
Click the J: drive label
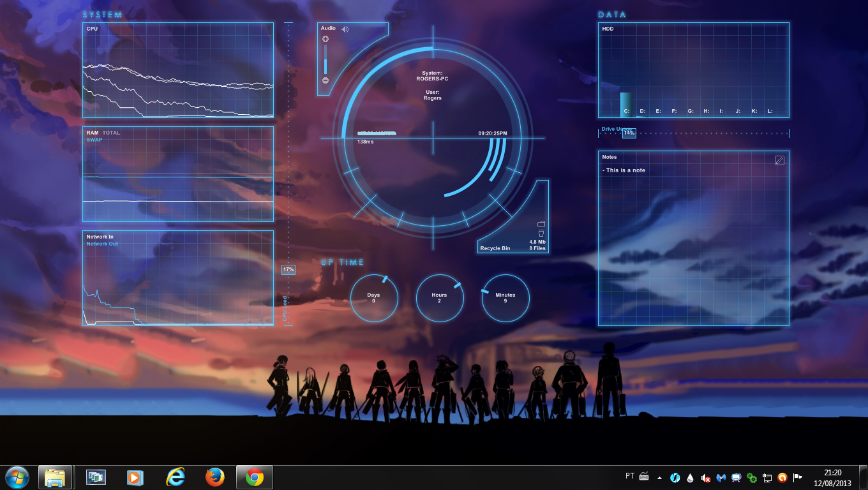coord(738,111)
